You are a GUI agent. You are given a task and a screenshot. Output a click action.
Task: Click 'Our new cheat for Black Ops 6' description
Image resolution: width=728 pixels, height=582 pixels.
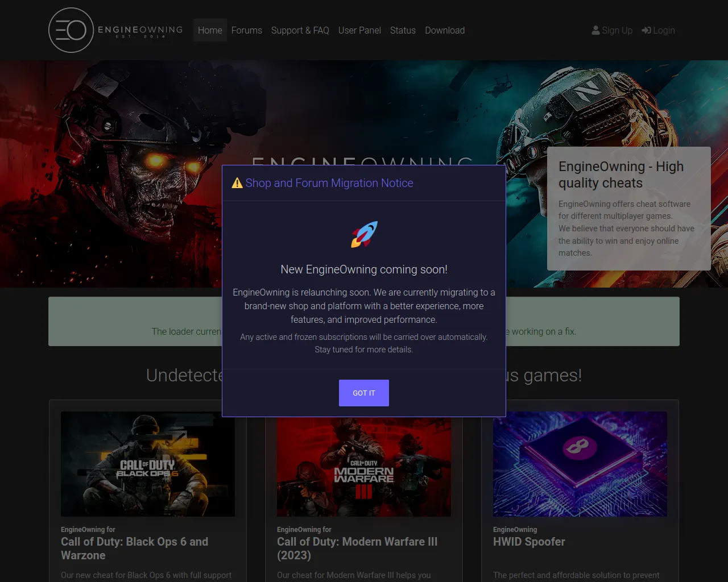146,575
